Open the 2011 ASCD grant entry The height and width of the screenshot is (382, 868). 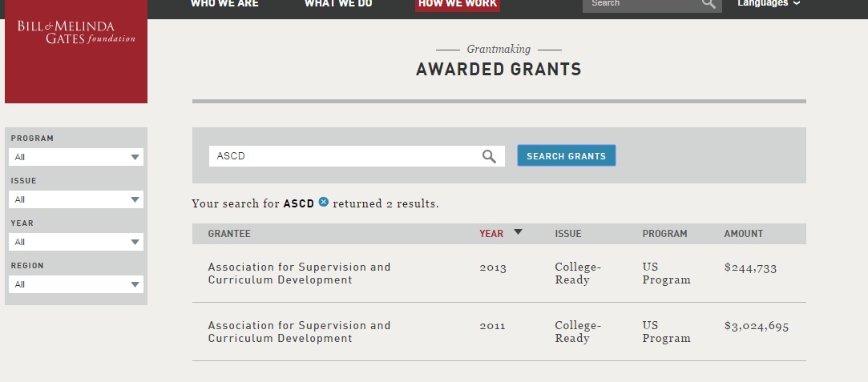tap(299, 332)
